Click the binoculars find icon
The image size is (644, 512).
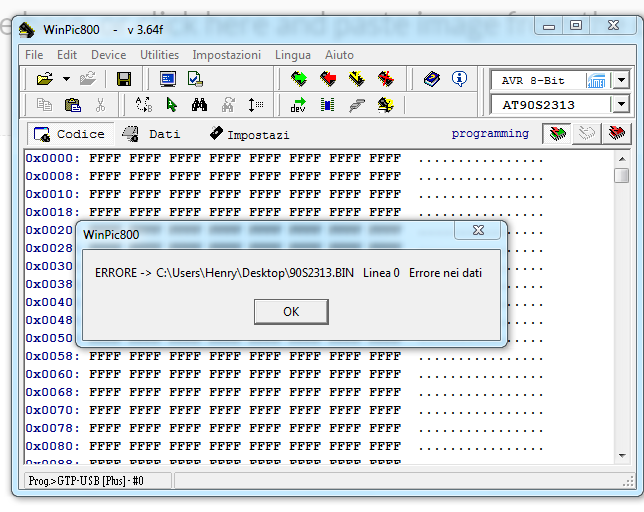point(199,105)
